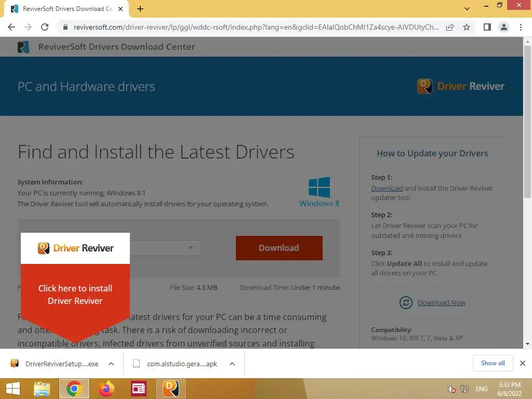Click the ReviverSoft logo in header
Screen dimensions: 532x399
coord(23,47)
